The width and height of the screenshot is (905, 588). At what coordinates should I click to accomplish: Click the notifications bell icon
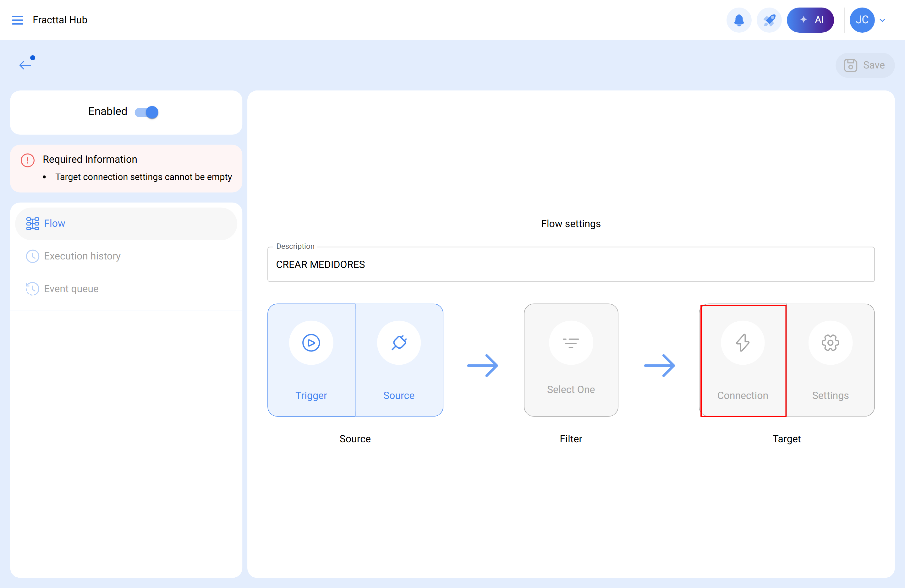[738, 20]
